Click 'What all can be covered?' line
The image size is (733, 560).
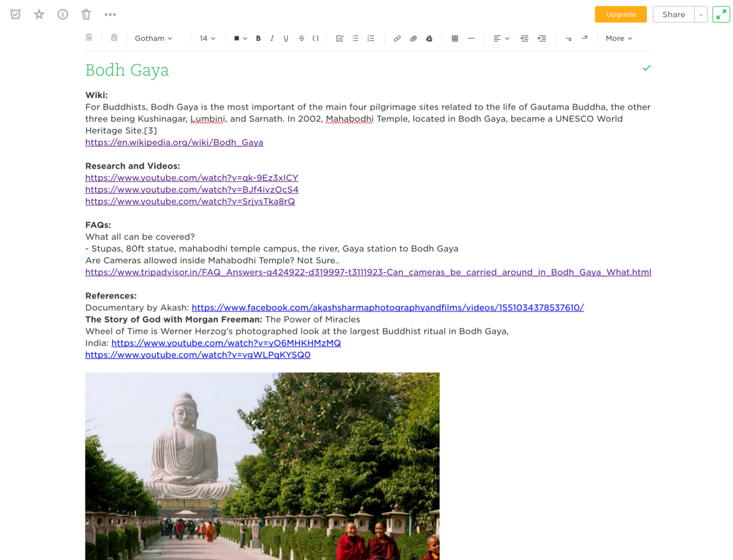[x=140, y=237]
